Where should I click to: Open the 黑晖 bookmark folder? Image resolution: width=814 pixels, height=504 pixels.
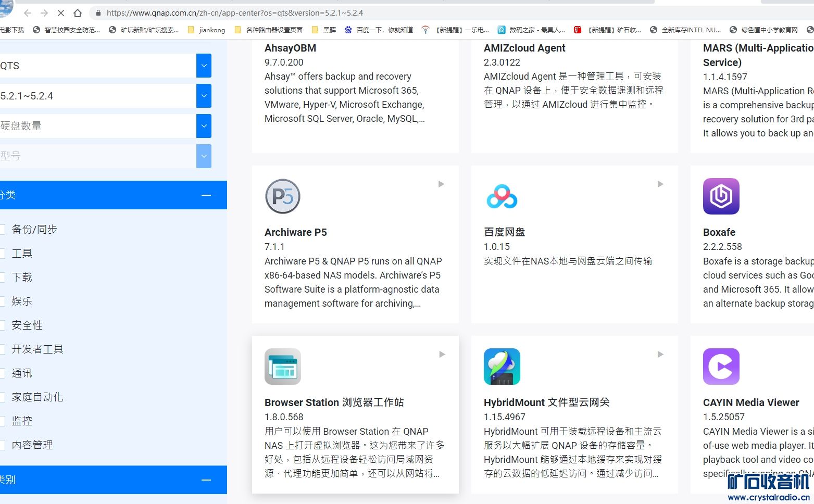323,30
